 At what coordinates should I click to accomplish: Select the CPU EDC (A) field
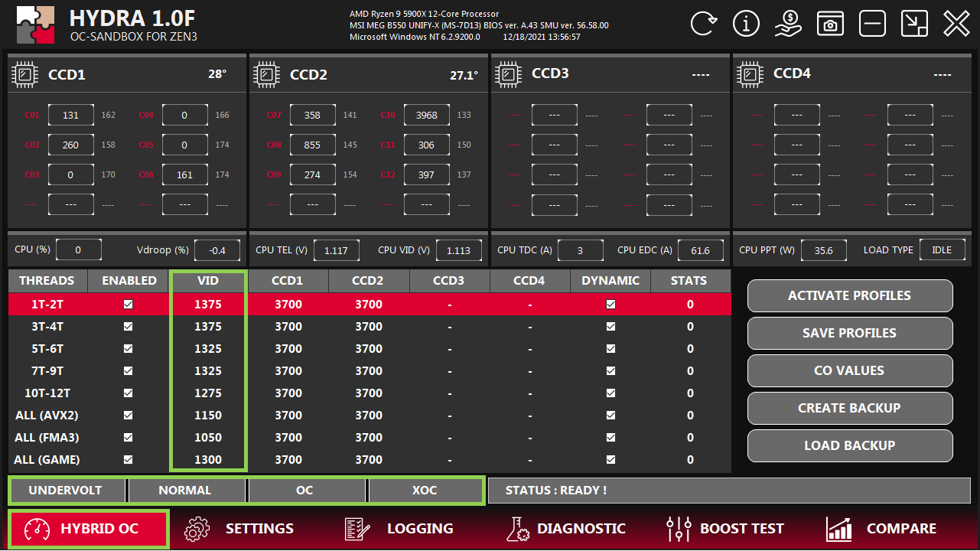coord(700,250)
